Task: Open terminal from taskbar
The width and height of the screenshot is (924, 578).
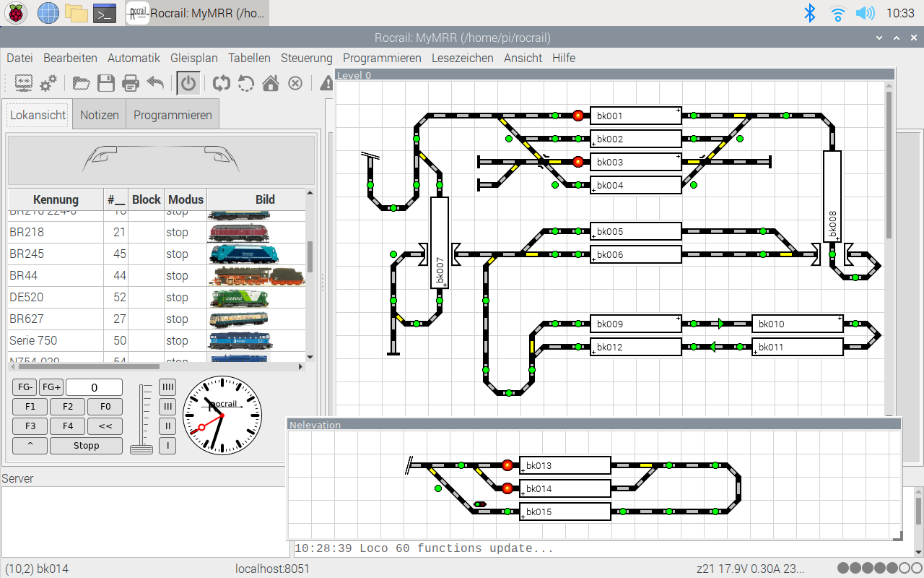Action: tap(105, 13)
